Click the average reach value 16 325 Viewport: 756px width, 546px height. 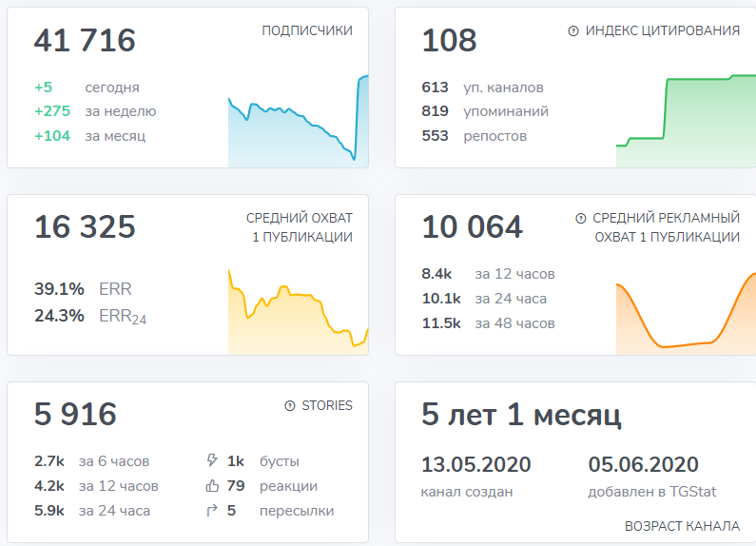[x=85, y=226]
